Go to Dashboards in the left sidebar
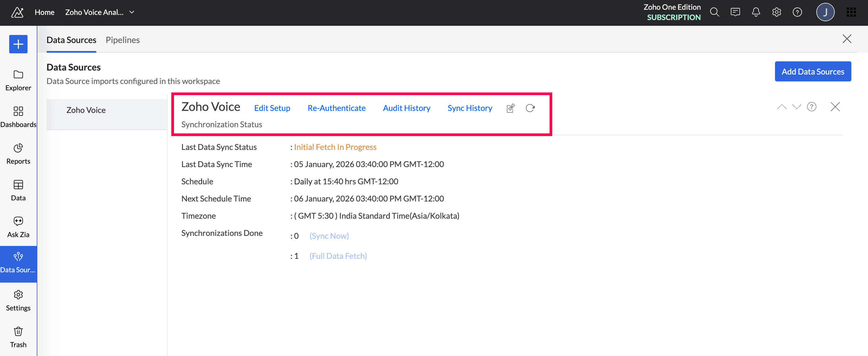Image resolution: width=868 pixels, height=356 pixels. 18,117
